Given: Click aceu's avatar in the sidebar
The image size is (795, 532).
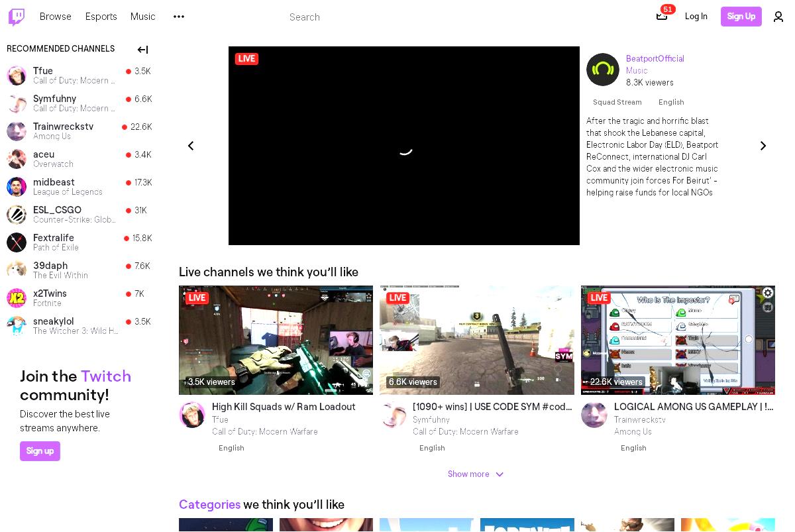Looking at the screenshot, I should 17,159.
